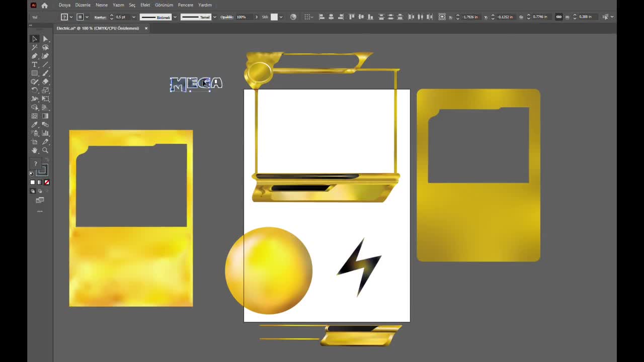
Task: Open the Düzenle menu
Action: point(83,5)
